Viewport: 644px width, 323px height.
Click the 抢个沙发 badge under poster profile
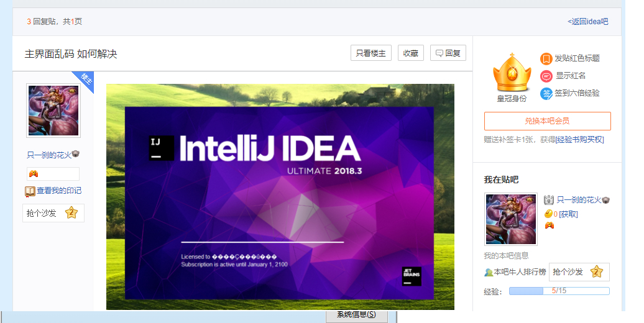pyautogui.click(x=53, y=213)
